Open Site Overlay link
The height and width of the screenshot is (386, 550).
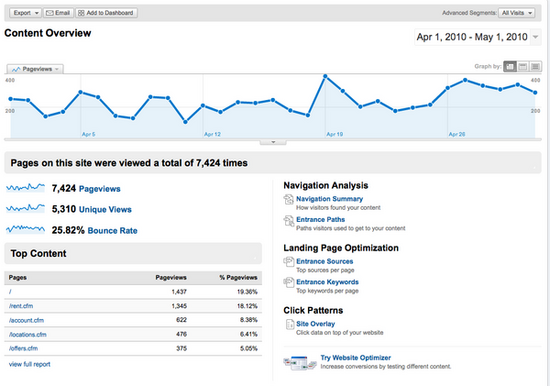pyautogui.click(x=315, y=324)
